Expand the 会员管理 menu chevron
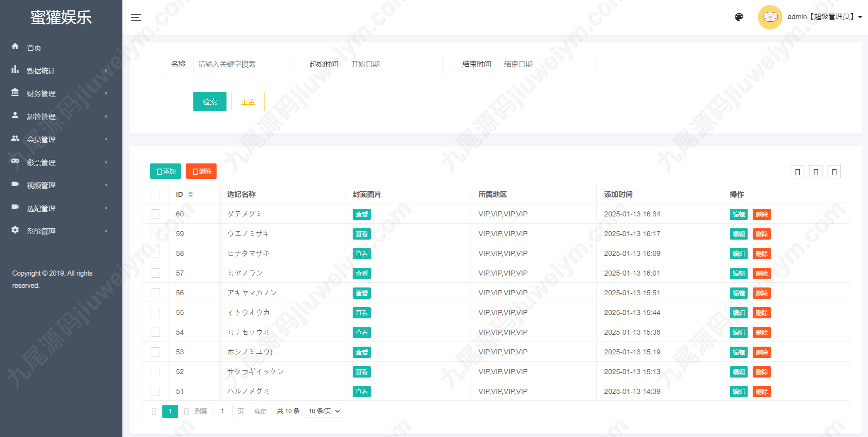This screenshot has width=868, height=437. tap(106, 139)
